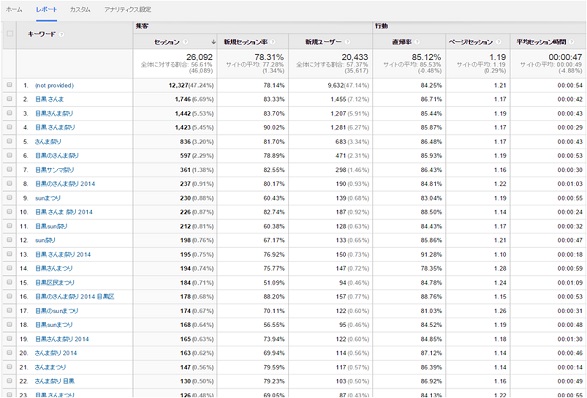
Task: Open the 目黒のさんま祭り 2014 目黒区 keyword link
Action: tap(75, 297)
